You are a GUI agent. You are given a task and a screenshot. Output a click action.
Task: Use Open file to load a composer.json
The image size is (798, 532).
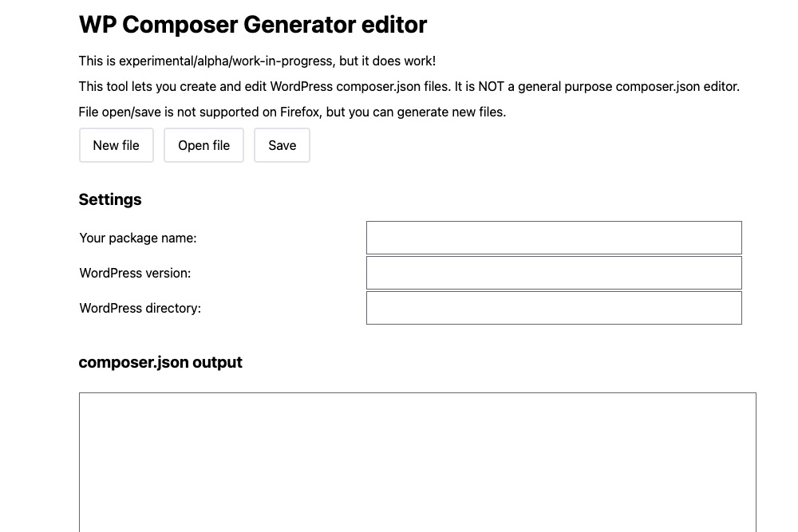click(203, 145)
